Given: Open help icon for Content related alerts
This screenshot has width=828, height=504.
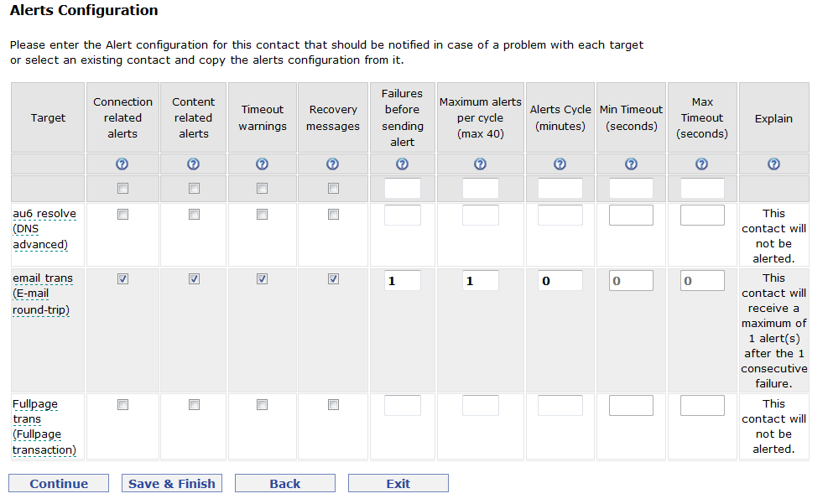Looking at the screenshot, I should click(193, 164).
